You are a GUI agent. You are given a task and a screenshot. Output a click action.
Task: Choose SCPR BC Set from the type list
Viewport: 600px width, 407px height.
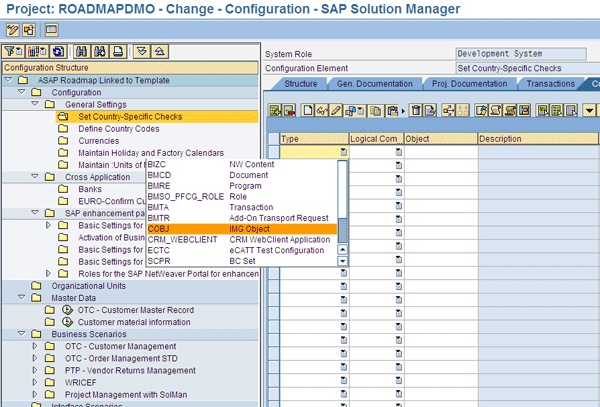coord(242,261)
